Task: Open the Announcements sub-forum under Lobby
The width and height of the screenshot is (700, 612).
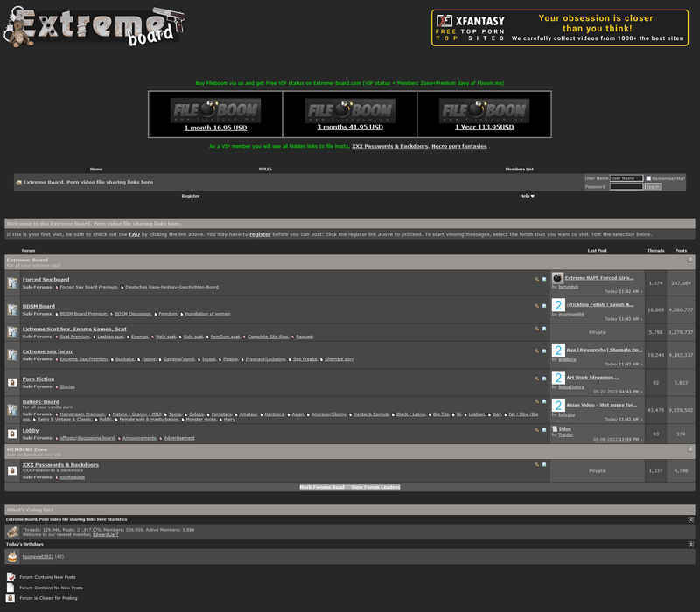Action: pos(139,438)
